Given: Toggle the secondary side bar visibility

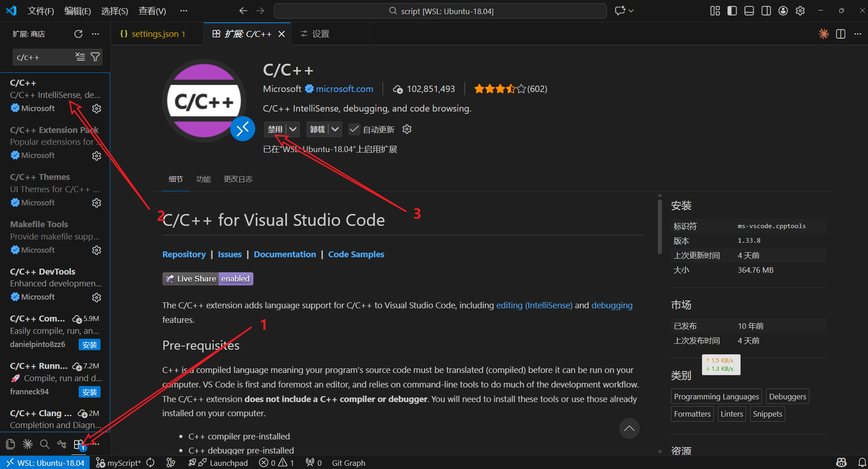Looking at the screenshot, I should [766, 11].
